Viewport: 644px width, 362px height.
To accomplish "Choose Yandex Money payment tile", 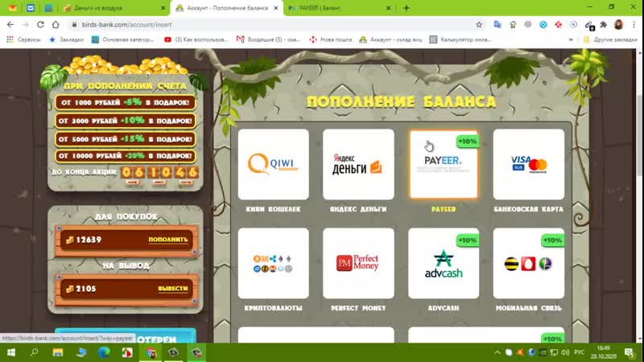I will (x=358, y=164).
